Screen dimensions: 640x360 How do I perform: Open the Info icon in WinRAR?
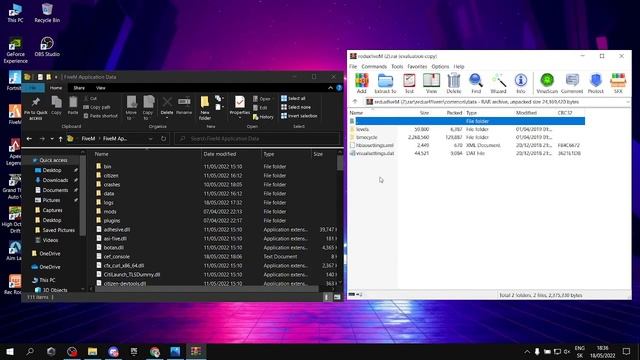(521, 83)
